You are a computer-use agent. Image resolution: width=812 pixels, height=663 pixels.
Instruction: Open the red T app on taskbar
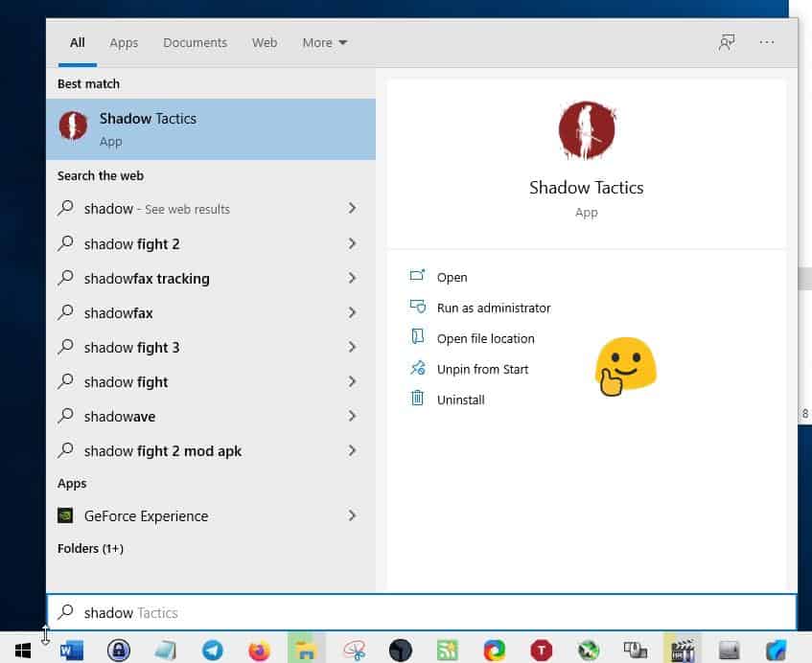tap(541, 650)
